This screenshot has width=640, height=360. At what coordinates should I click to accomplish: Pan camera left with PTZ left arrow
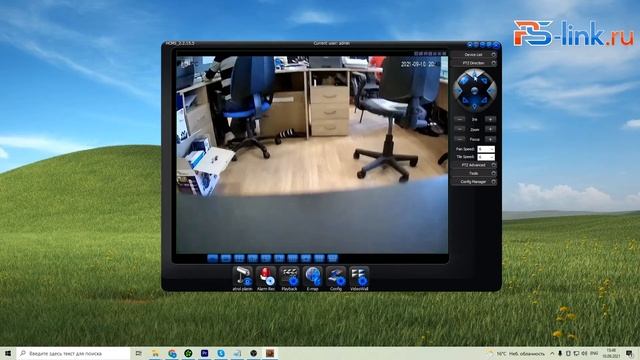(x=458, y=91)
